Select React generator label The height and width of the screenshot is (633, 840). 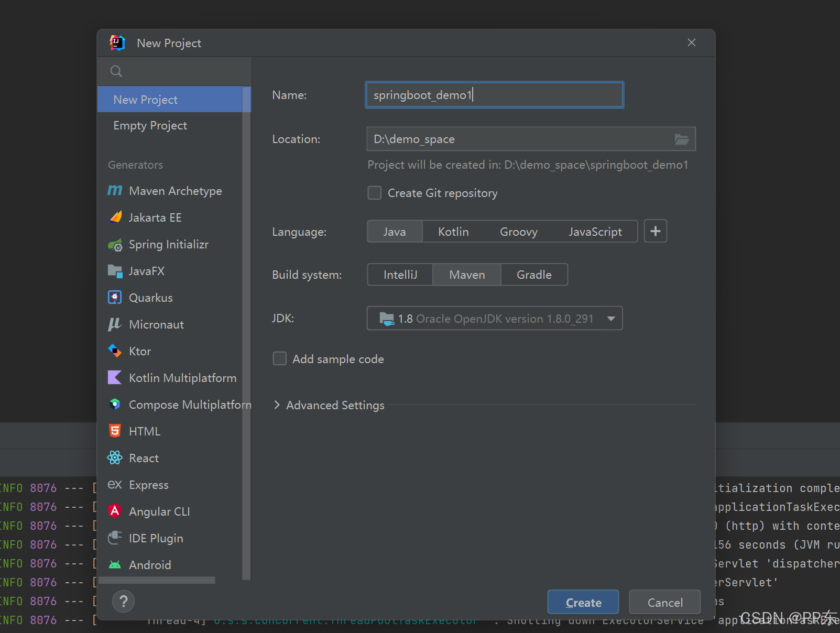click(x=144, y=458)
